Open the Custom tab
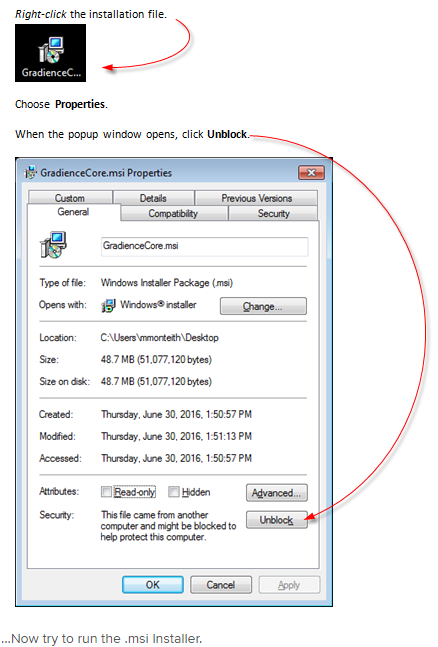The image size is (438, 647). [x=70, y=198]
